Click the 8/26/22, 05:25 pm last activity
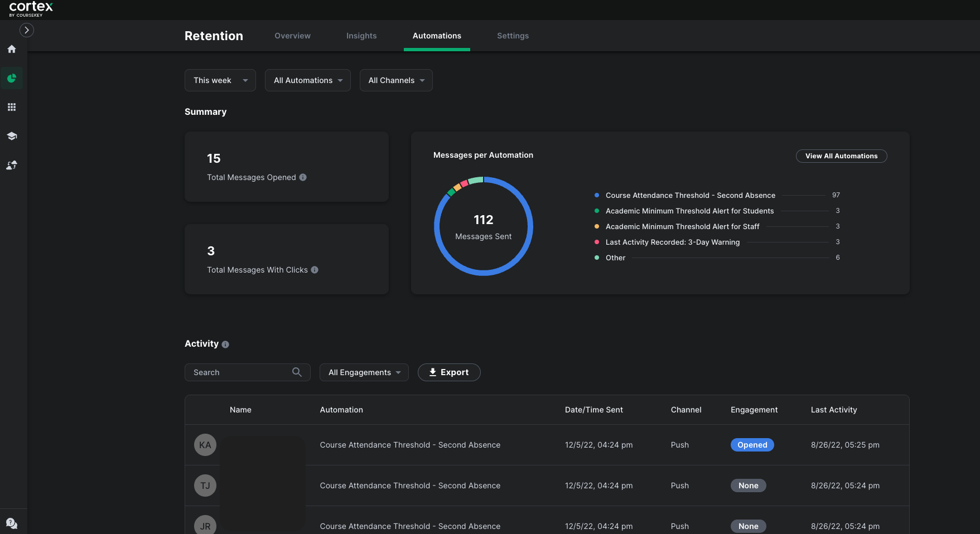The image size is (980, 534). pyautogui.click(x=845, y=445)
